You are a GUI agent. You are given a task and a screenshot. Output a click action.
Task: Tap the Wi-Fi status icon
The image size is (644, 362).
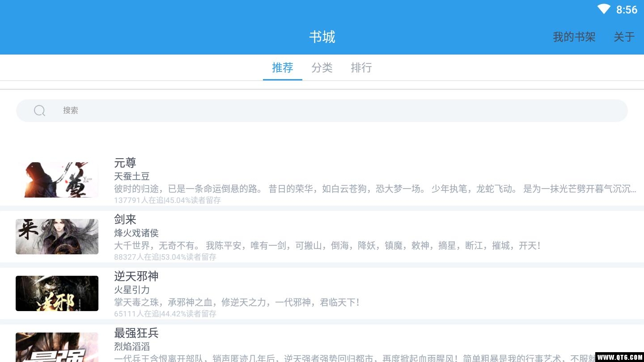(x=603, y=9)
